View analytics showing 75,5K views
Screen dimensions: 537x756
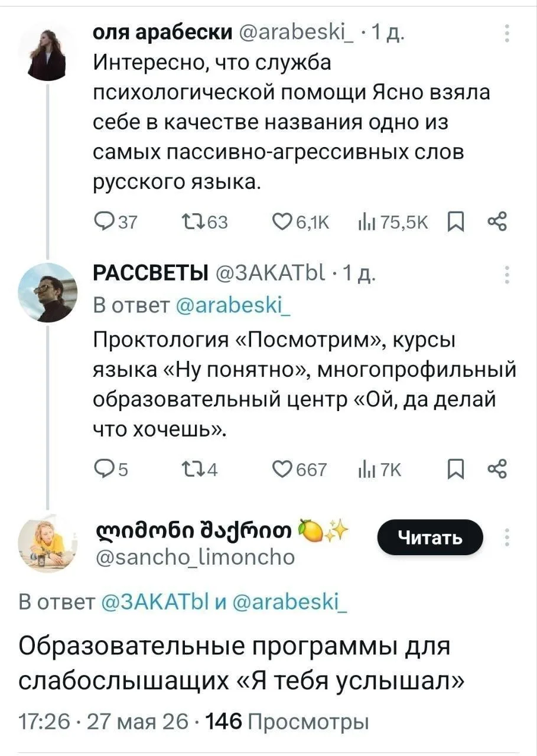click(395, 222)
